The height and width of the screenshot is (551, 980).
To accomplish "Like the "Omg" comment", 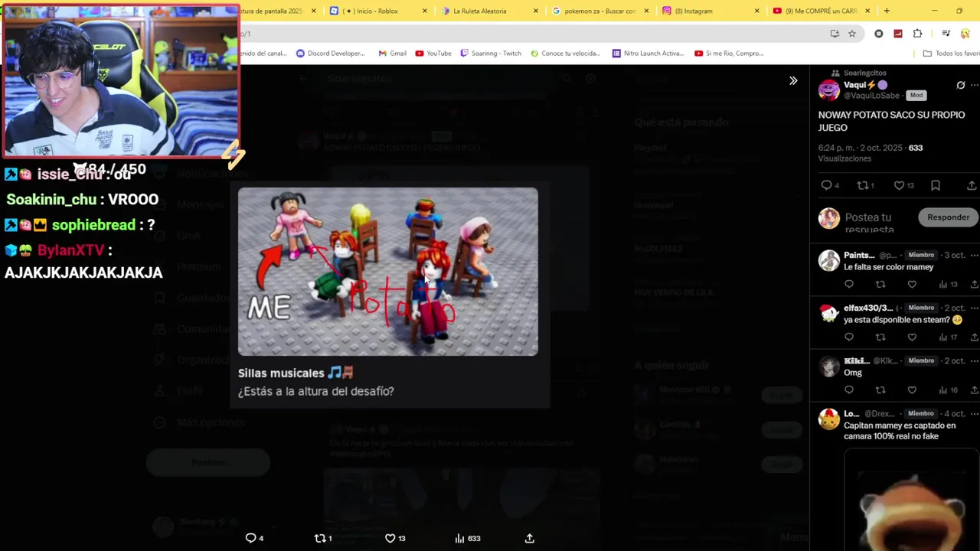I will pos(912,390).
